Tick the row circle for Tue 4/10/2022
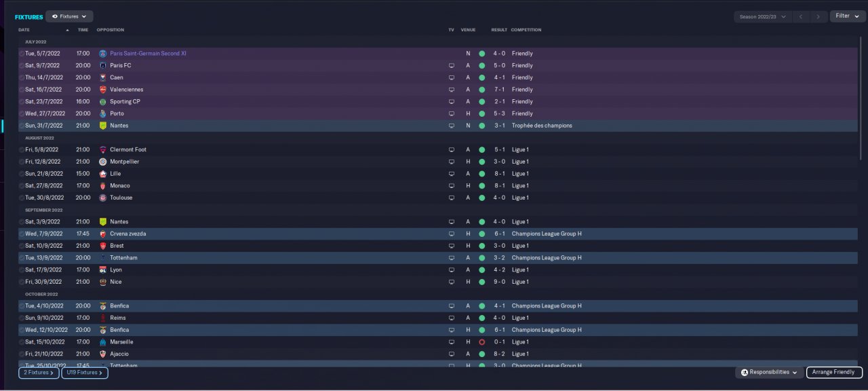The height and width of the screenshot is (391, 868). (22, 306)
